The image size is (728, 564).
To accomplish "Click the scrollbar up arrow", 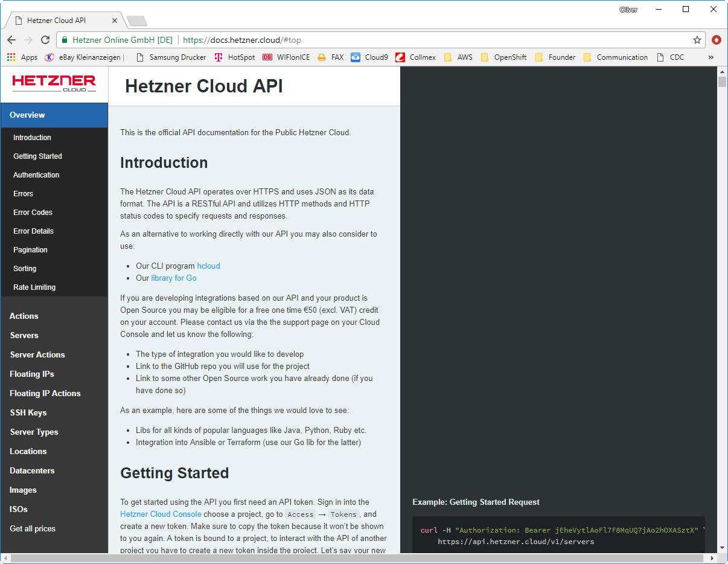I will pyautogui.click(x=722, y=71).
